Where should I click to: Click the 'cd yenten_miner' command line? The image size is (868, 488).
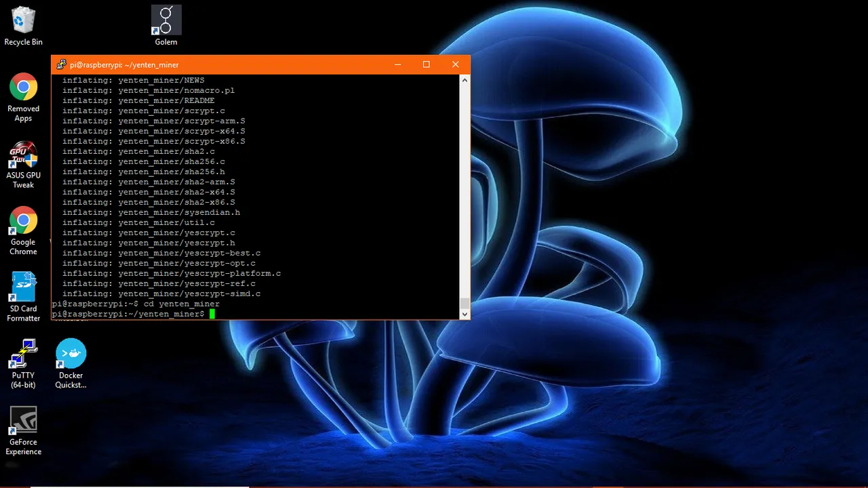136,304
